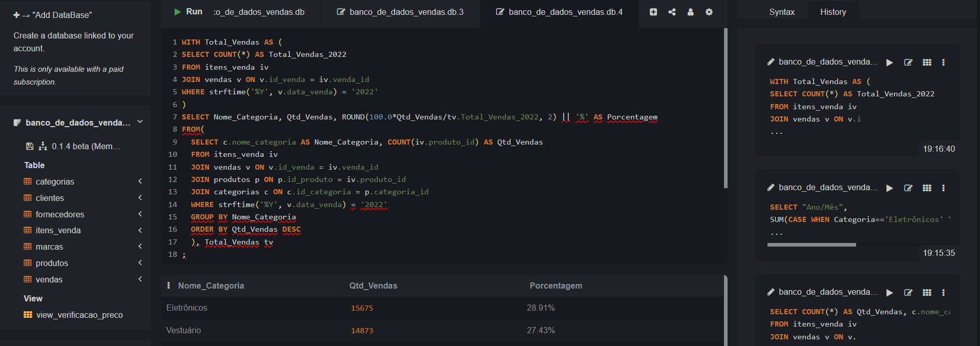Expand the marcas table chevron

140,246
